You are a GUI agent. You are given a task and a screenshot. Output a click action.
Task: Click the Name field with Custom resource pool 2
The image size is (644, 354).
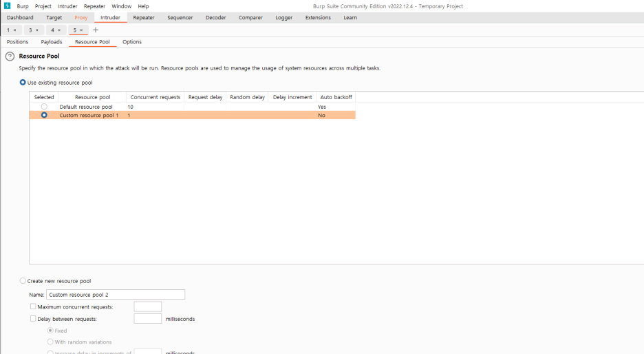(x=116, y=294)
